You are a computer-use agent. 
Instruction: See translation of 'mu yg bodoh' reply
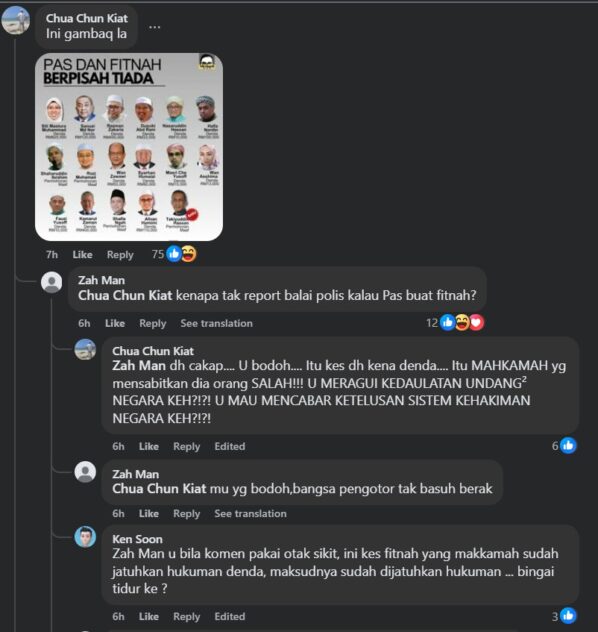pos(250,514)
